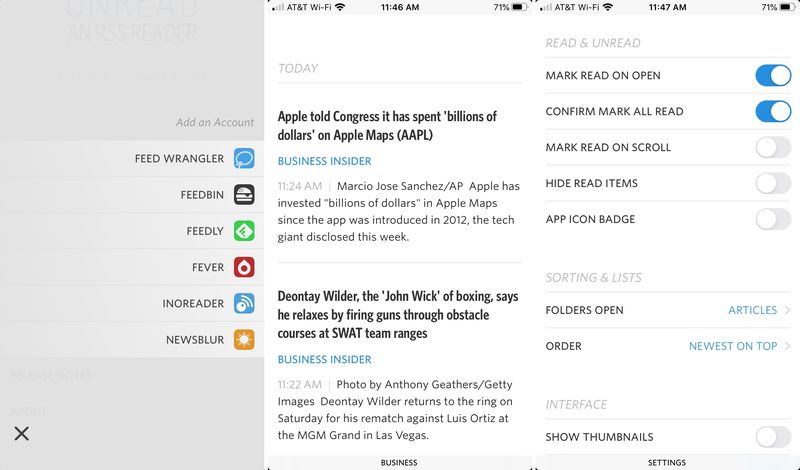Change the Articles value for Folders Open
The image size is (800, 470).
(753, 310)
